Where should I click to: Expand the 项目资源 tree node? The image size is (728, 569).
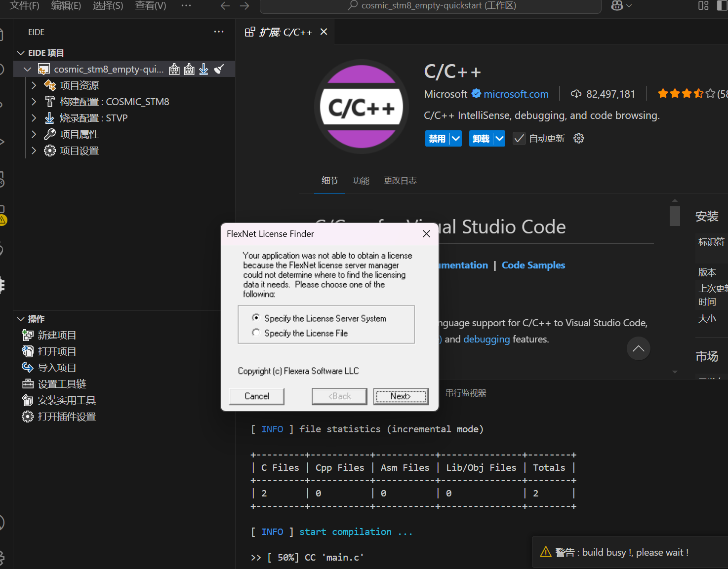(x=34, y=85)
